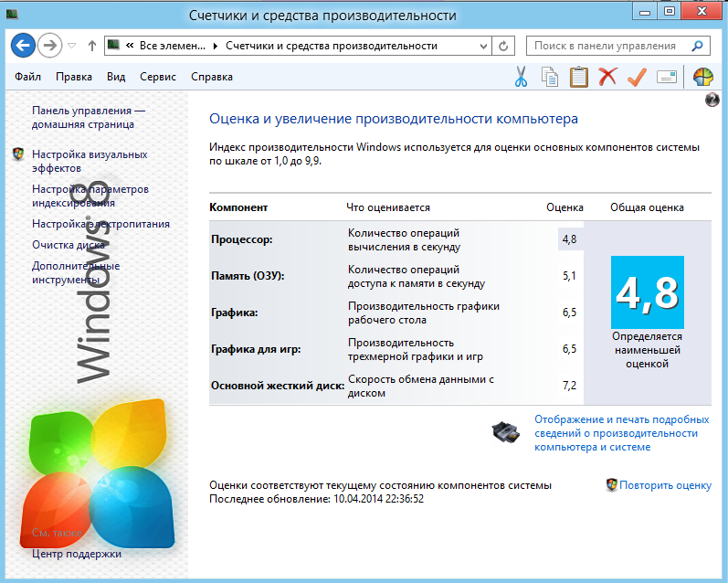Viewport: 728px width, 583px height.
Task: Open Дополнительные инструменты link
Action: pos(76,272)
